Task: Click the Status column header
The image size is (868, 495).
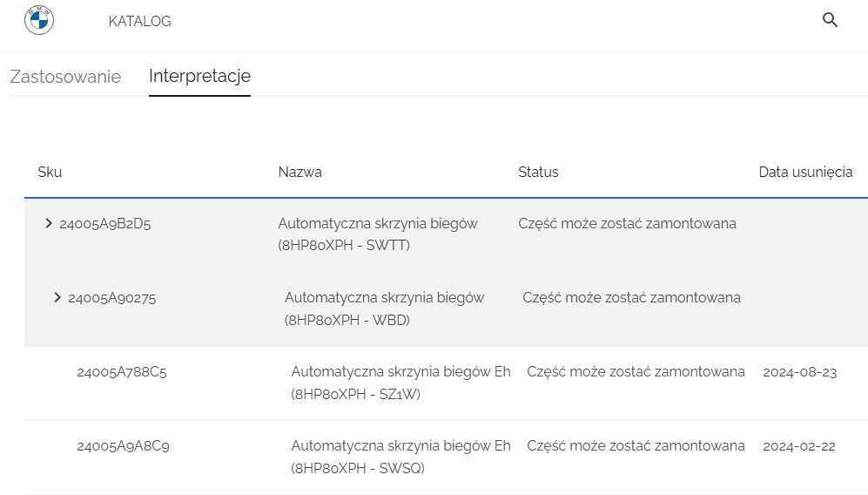Action: click(538, 172)
